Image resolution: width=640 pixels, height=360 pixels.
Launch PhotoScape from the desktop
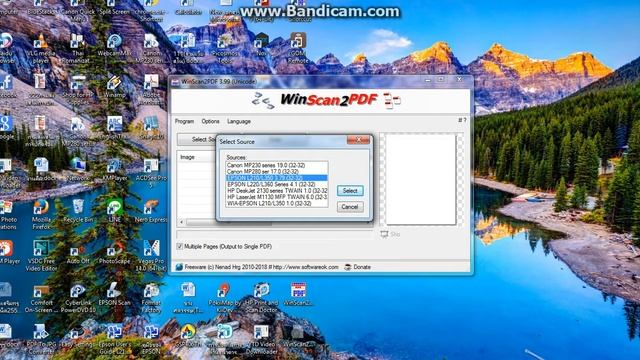tap(114, 253)
